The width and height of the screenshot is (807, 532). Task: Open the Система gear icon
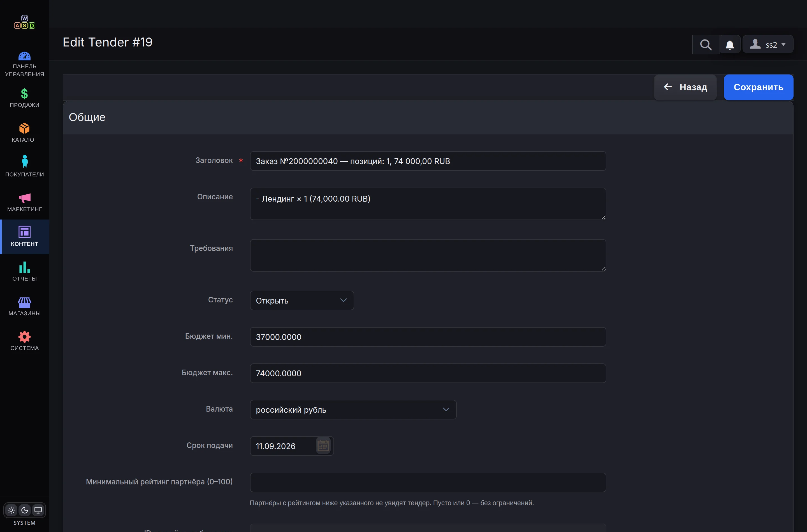tap(24, 337)
